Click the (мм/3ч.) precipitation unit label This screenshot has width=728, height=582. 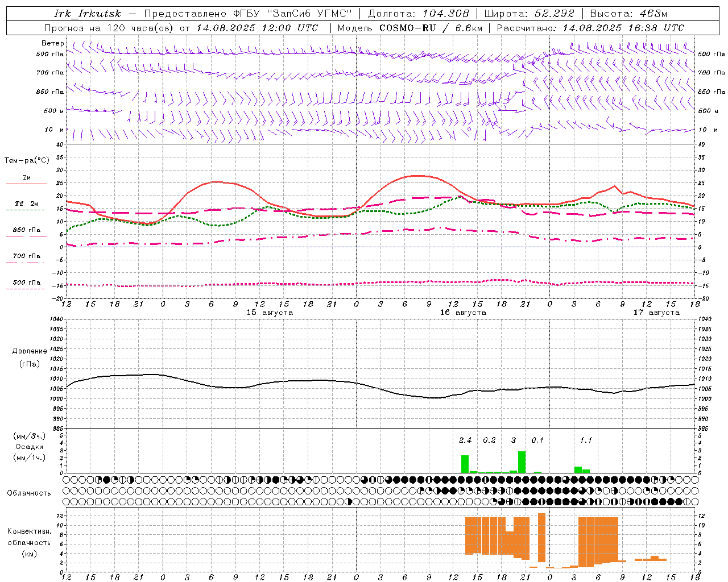[29, 436]
